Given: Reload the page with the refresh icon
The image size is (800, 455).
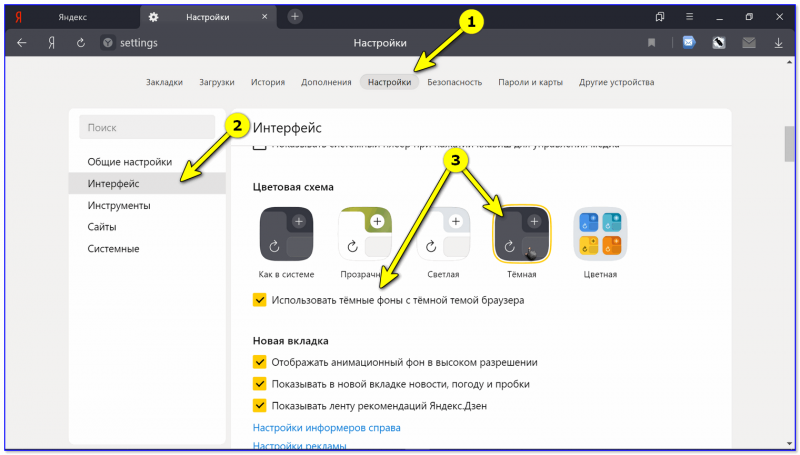Looking at the screenshot, I should point(81,43).
